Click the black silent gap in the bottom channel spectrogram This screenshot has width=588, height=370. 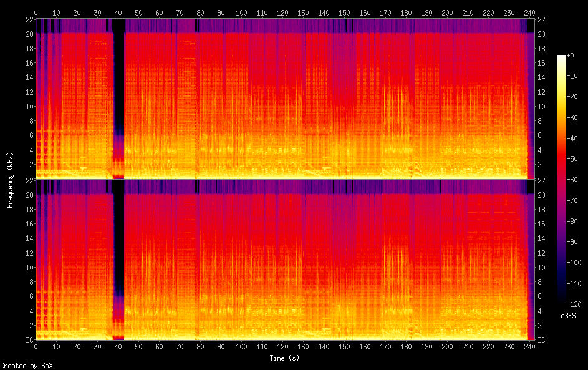(118, 250)
